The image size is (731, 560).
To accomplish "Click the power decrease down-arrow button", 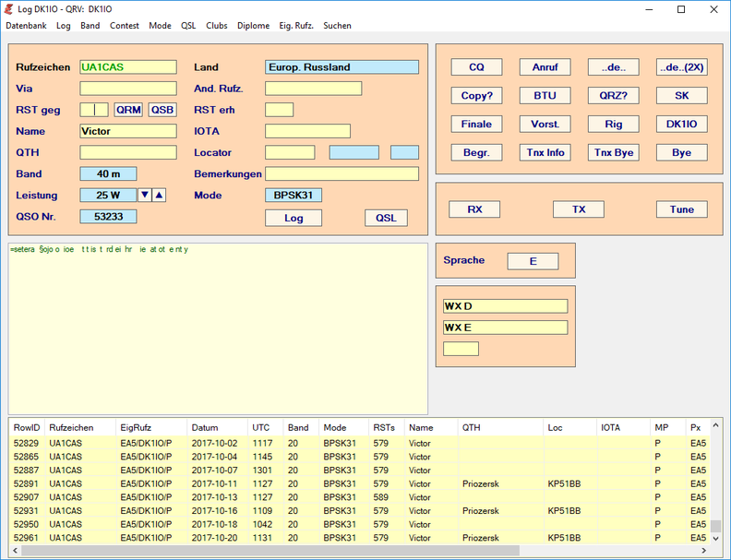I will [x=144, y=195].
